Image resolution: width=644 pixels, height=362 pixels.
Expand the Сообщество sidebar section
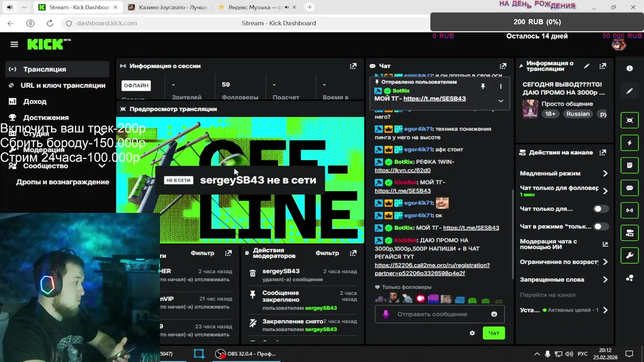pos(102,166)
